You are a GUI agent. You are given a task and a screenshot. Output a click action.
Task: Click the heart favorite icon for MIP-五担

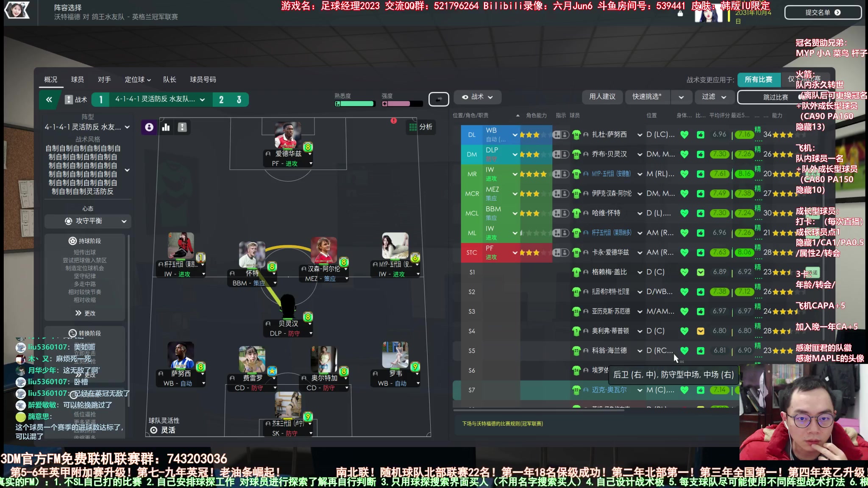(684, 173)
